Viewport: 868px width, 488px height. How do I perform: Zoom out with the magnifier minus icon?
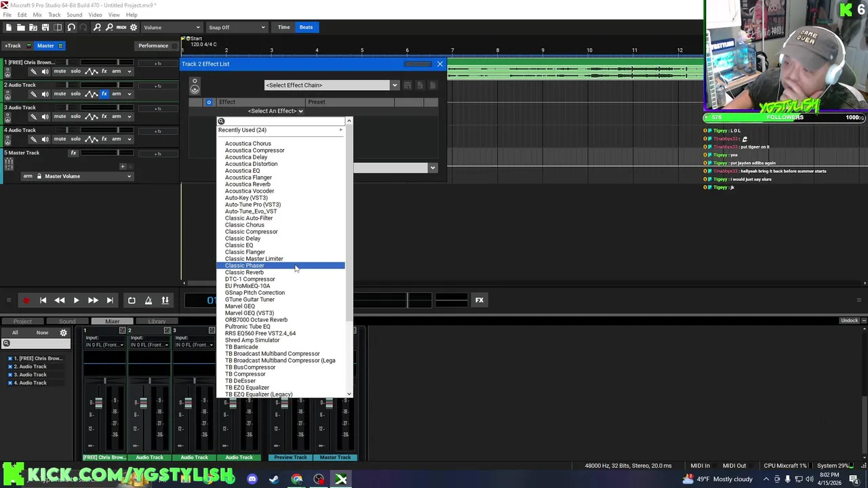109,27
